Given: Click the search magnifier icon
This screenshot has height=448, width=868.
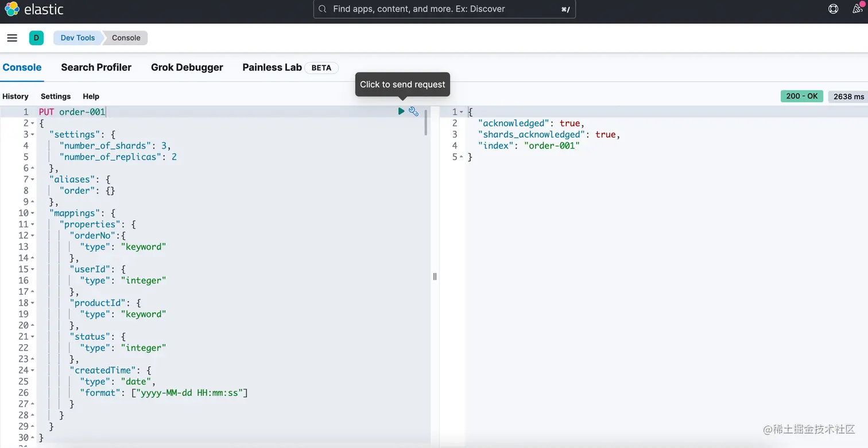Looking at the screenshot, I should 323,9.
